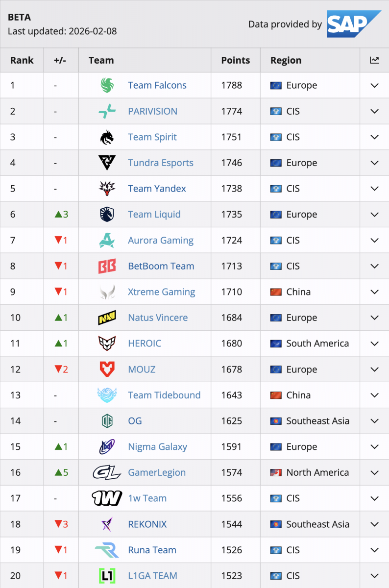Open the Aurora Gaming team link
Image resolution: width=389 pixels, height=588 pixels.
point(161,240)
